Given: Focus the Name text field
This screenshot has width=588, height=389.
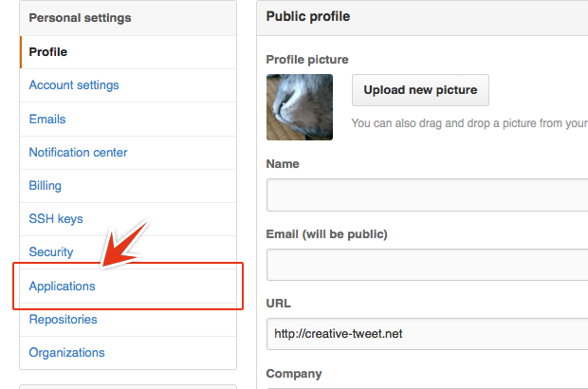Looking at the screenshot, I should point(427,194).
